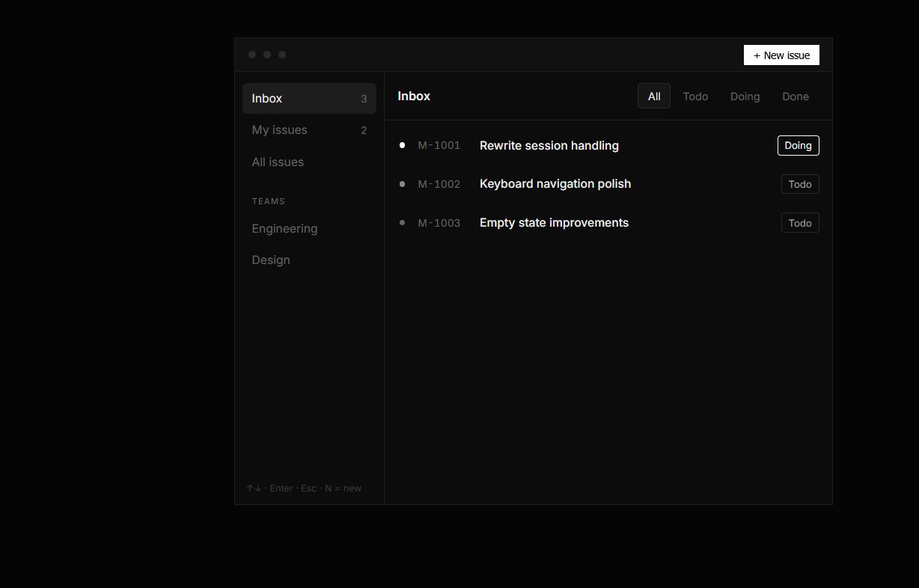Filter issues by Done tab

point(796,96)
